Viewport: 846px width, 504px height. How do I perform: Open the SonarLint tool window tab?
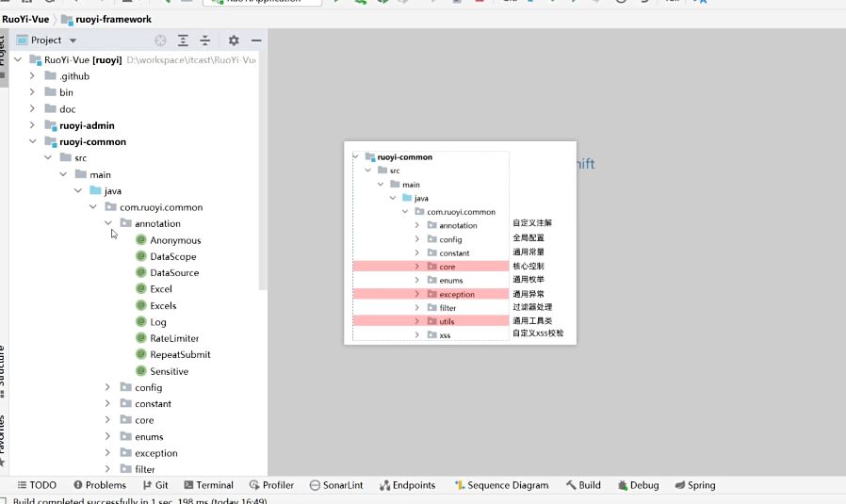coord(336,485)
